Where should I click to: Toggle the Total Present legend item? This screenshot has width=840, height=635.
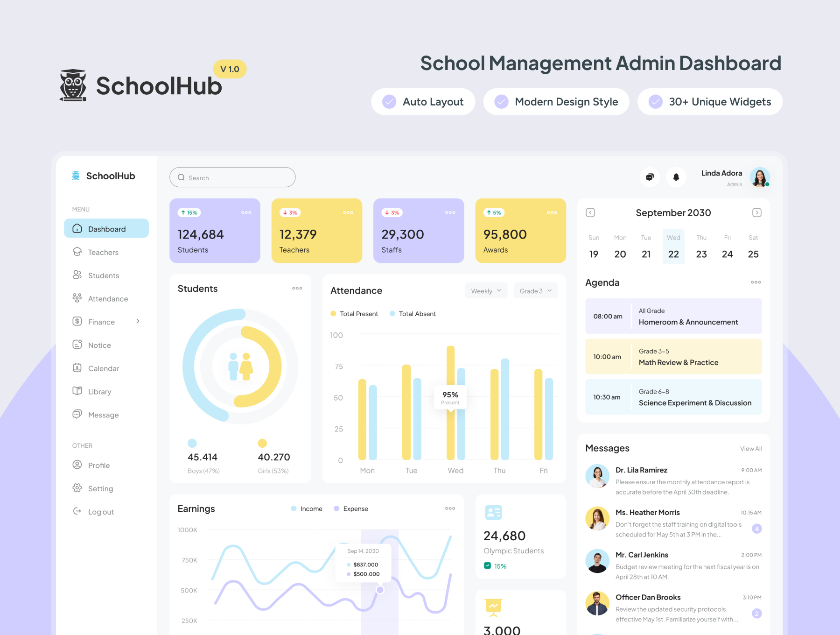(x=354, y=314)
